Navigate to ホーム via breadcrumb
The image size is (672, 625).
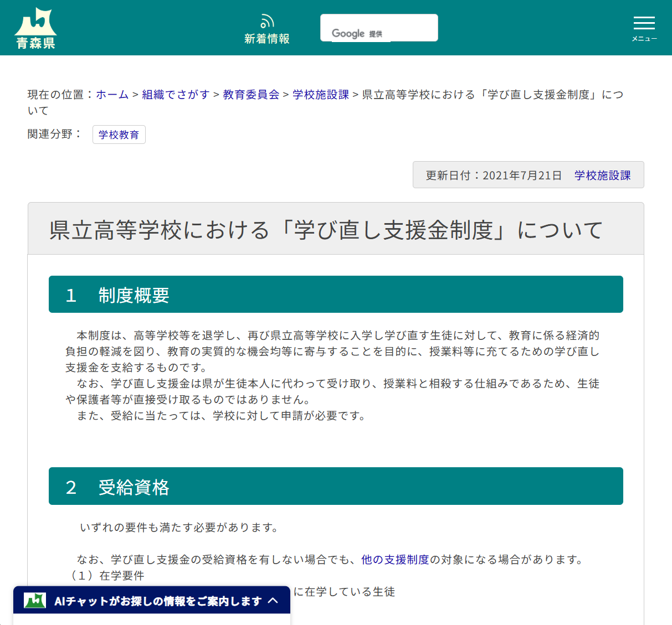pos(112,95)
